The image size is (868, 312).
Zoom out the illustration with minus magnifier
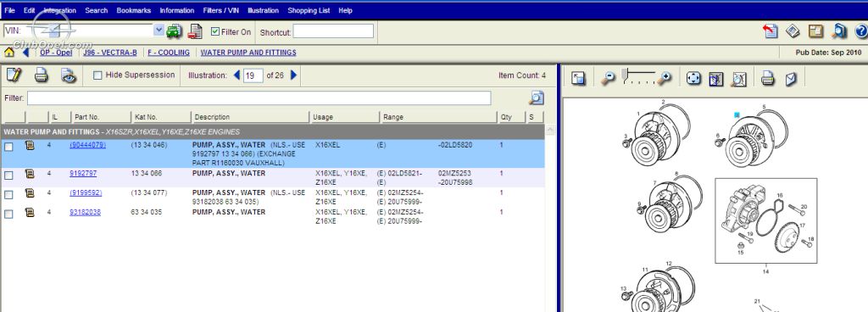pos(608,79)
